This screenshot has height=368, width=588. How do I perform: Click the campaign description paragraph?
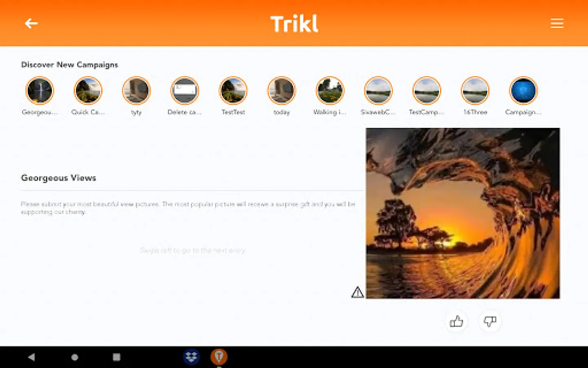(188, 208)
